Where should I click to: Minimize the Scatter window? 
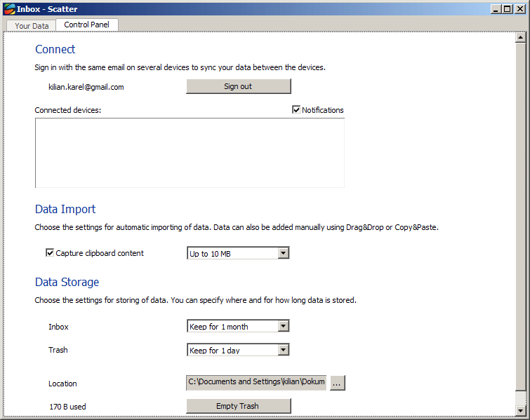496,9
